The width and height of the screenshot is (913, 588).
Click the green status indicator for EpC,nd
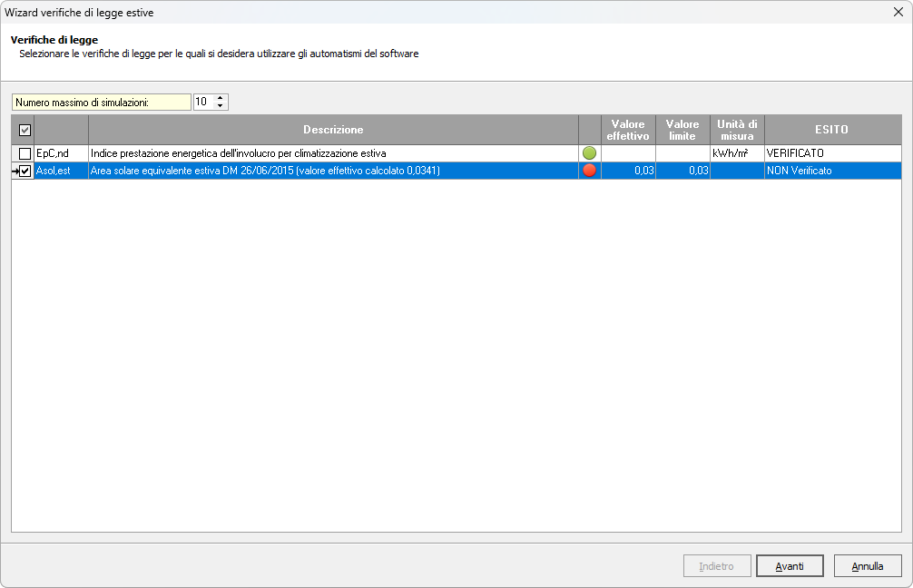click(x=589, y=153)
